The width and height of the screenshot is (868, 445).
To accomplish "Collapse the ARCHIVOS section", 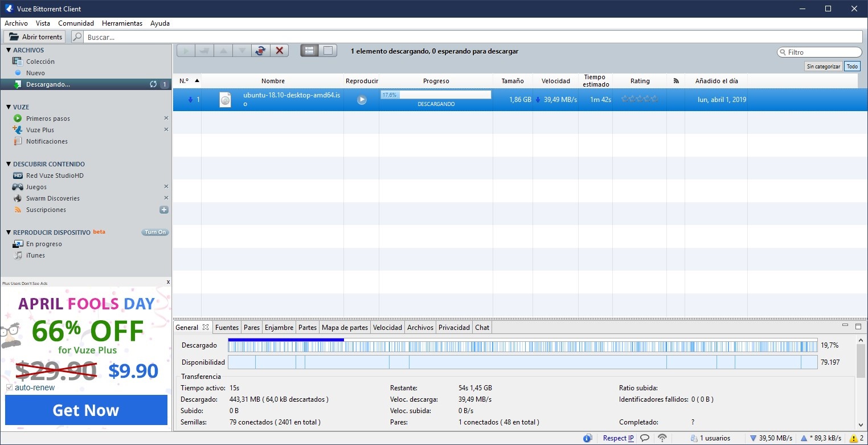I will (9, 50).
